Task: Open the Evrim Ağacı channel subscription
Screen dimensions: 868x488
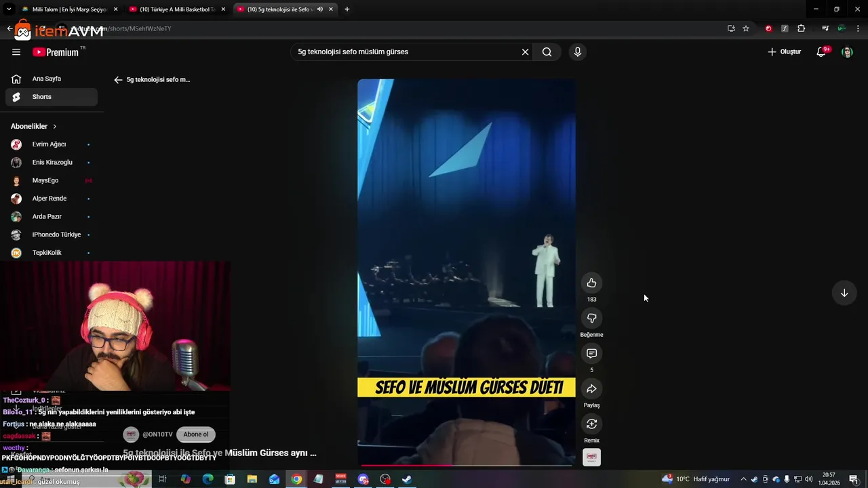Action: tap(52, 144)
